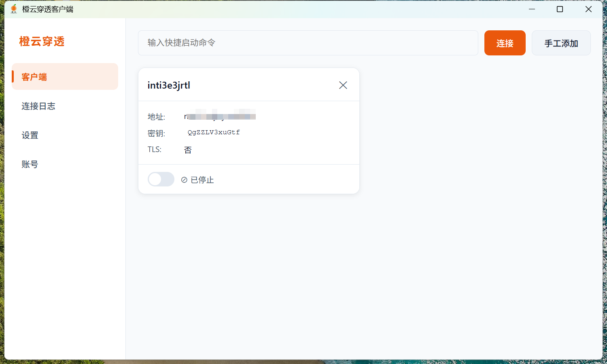Click the prohibition icon beside 已停止
Screen dimensions: 607x364
pos(185,180)
